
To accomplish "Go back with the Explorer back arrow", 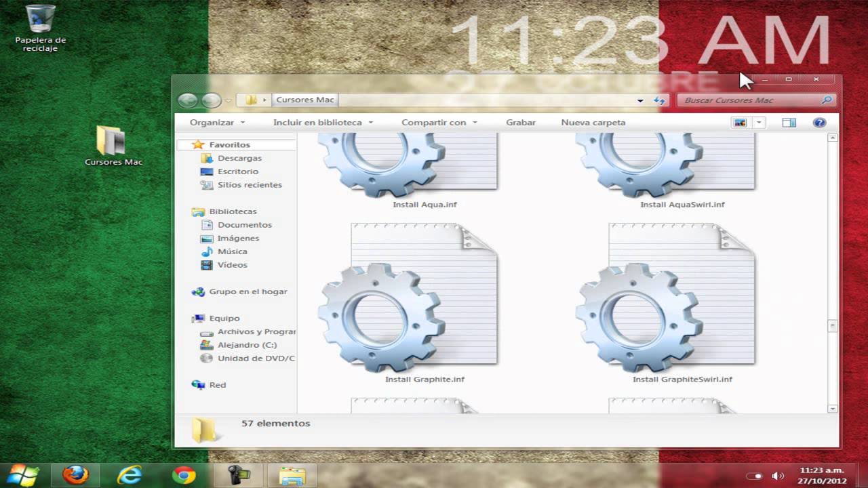I will click(188, 100).
